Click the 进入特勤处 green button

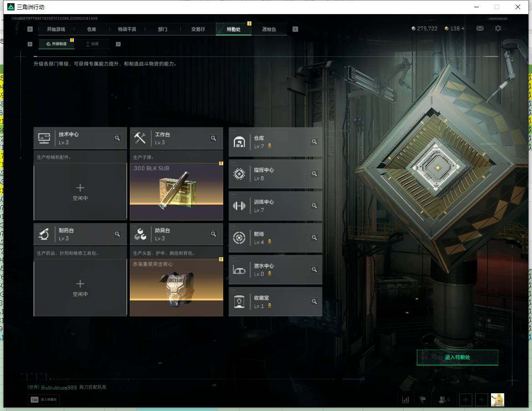tap(457, 357)
